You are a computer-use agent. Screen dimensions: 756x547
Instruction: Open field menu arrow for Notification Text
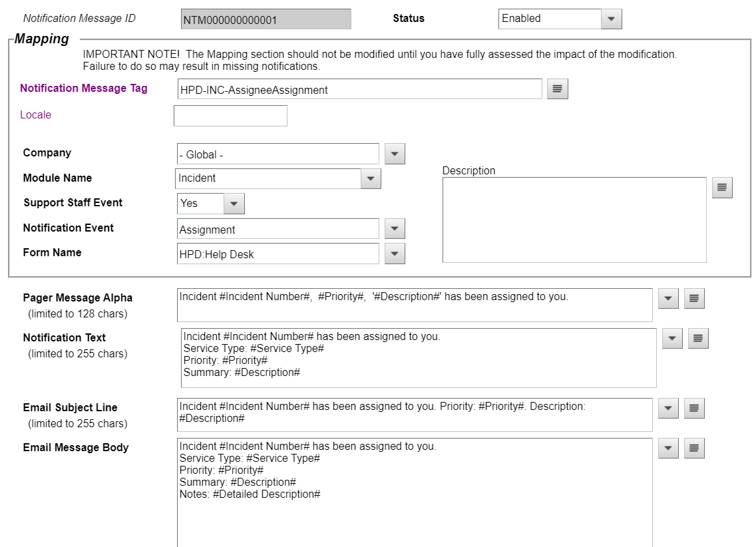672,339
